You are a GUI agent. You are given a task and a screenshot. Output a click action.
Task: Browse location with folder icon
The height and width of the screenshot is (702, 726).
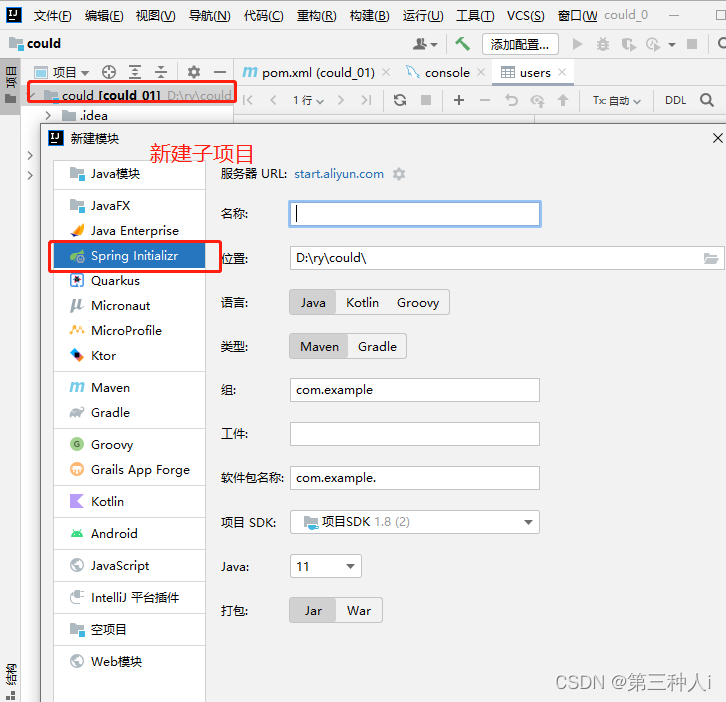tap(711, 258)
